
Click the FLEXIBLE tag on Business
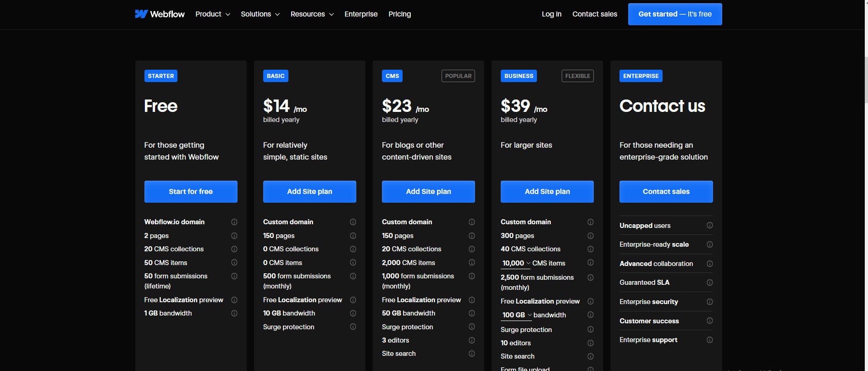pyautogui.click(x=578, y=76)
